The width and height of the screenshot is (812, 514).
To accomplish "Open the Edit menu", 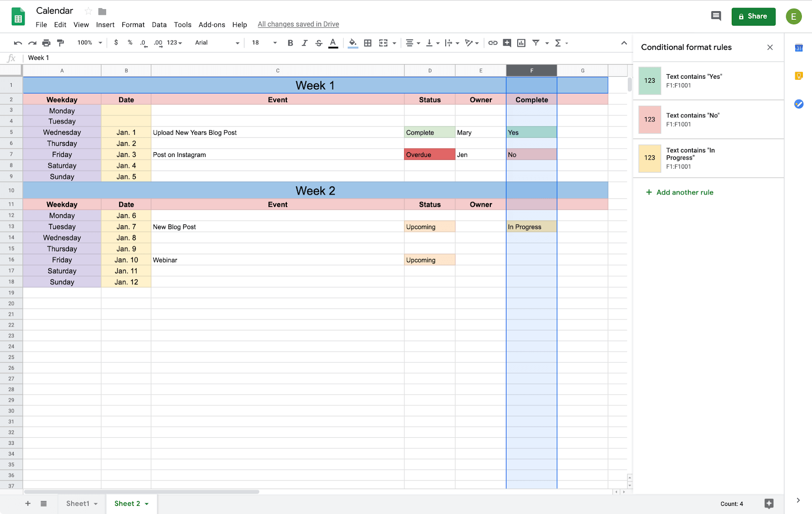I will tap(60, 24).
